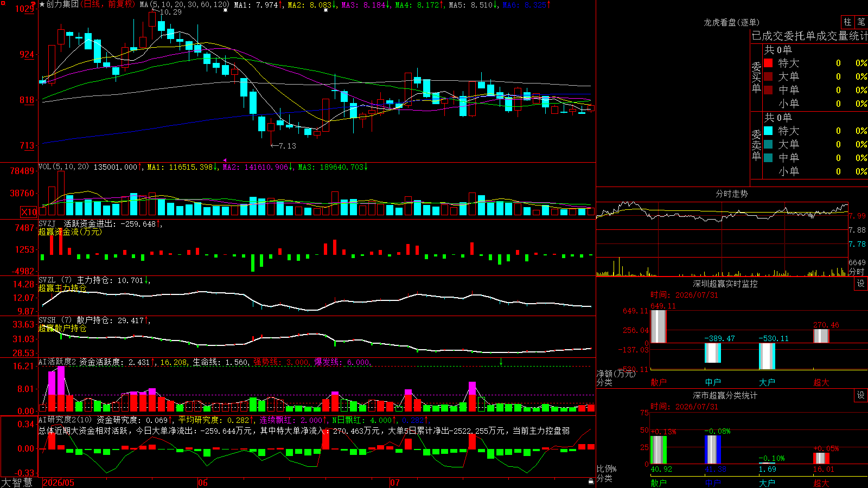This screenshot has width=868, height=488.
Task: Click the SVZL (7) indicator label
Action: pyautogui.click(x=55, y=280)
